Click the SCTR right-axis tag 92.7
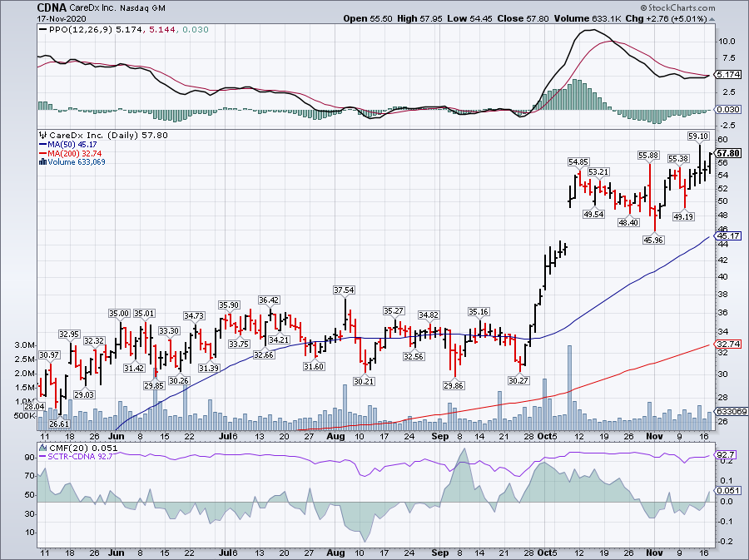The image size is (749, 560). pos(726,455)
